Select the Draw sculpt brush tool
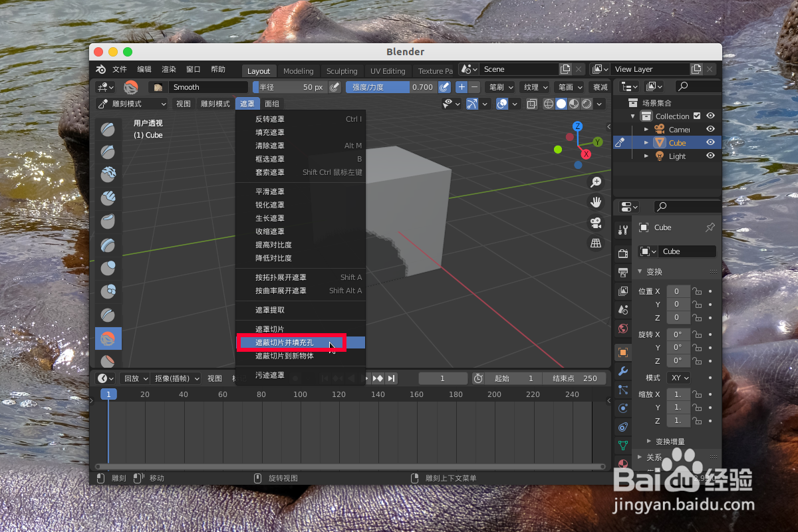 108,130
